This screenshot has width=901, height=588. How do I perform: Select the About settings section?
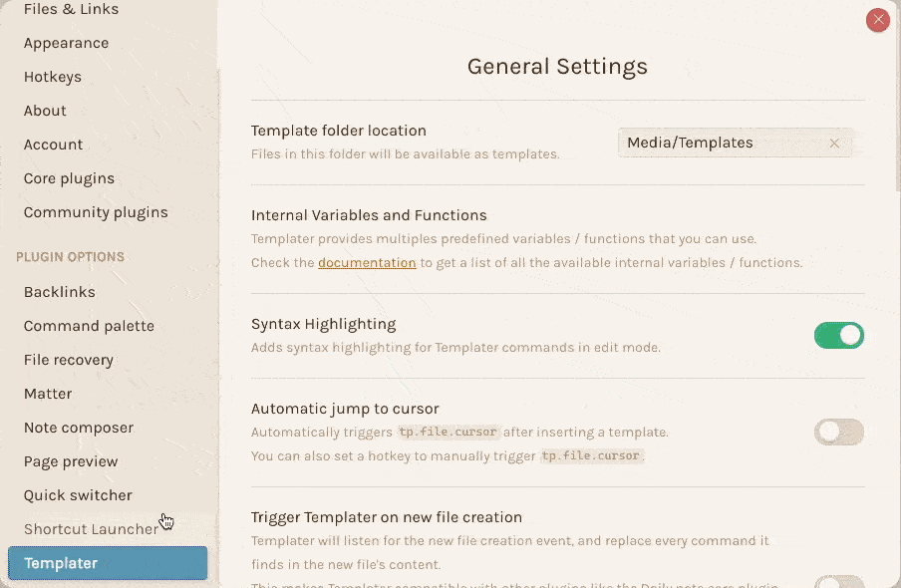45,111
